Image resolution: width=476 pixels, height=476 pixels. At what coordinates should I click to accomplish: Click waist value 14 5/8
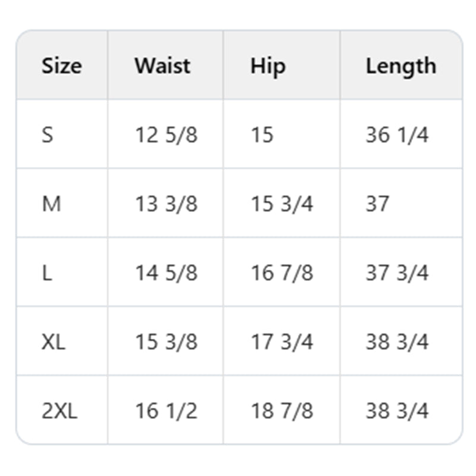(x=166, y=273)
